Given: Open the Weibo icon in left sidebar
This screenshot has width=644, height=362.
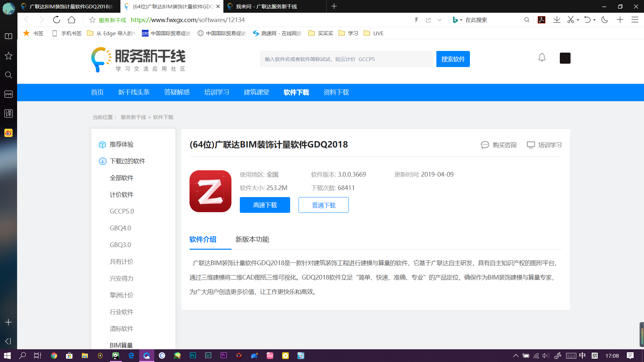Looking at the screenshot, I should point(8,133).
